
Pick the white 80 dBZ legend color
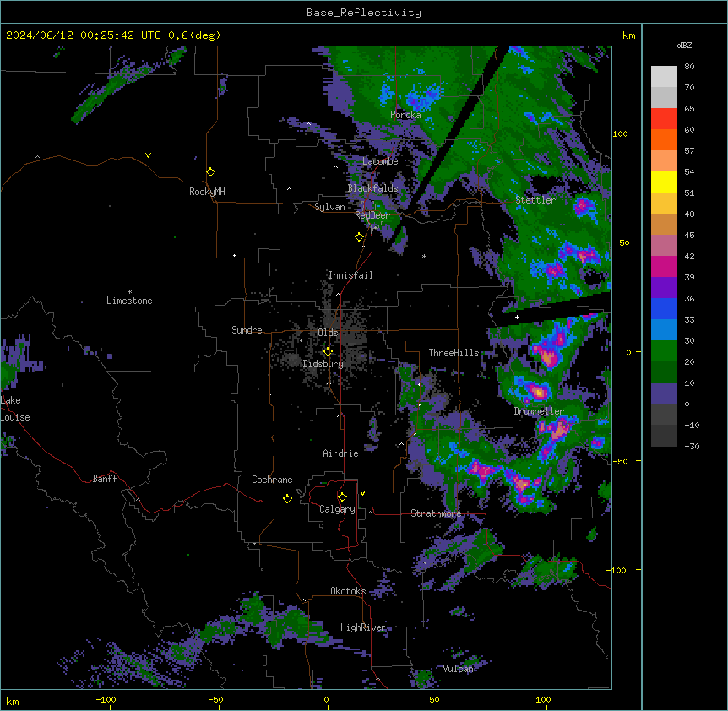tap(664, 77)
